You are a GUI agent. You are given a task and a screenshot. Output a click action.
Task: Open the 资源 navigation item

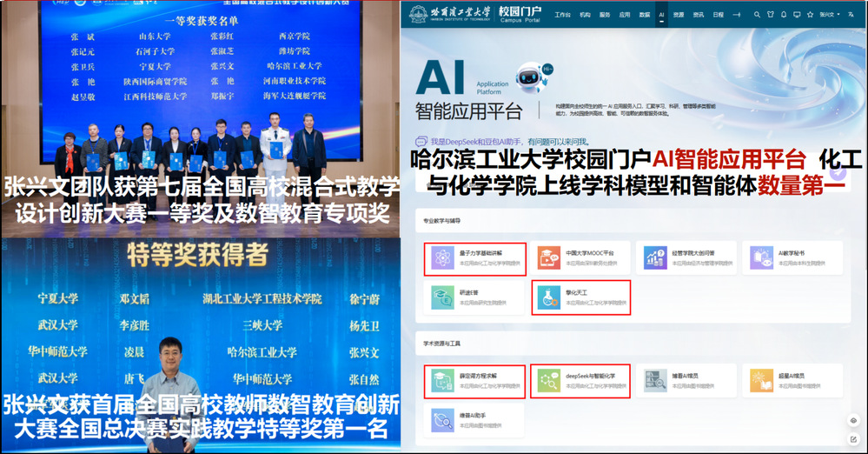[678, 15]
